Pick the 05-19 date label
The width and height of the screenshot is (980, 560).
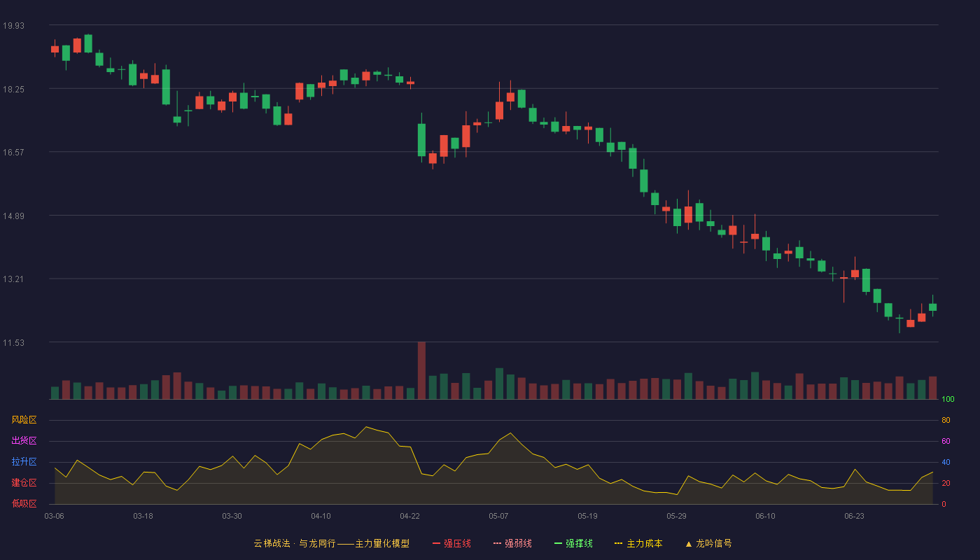click(587, 516)
